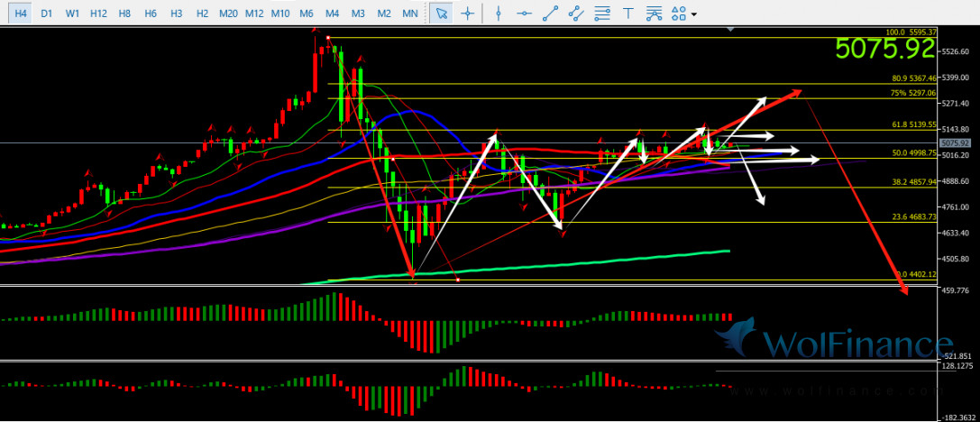
Task: Select the M20 timeframe
Action: [x=228, y=14]
